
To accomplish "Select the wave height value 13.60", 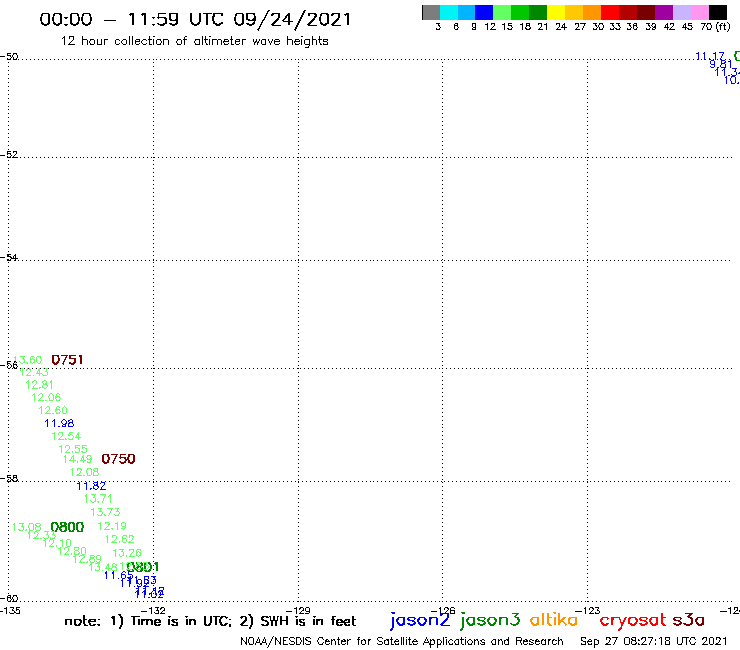I will click(28, 360).
